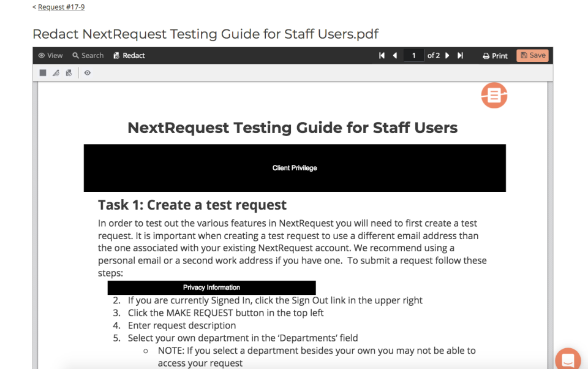This screenshot has height=369, width=588.
Task: Select the black square redaction box tool
Action: (x=42, y=72)
